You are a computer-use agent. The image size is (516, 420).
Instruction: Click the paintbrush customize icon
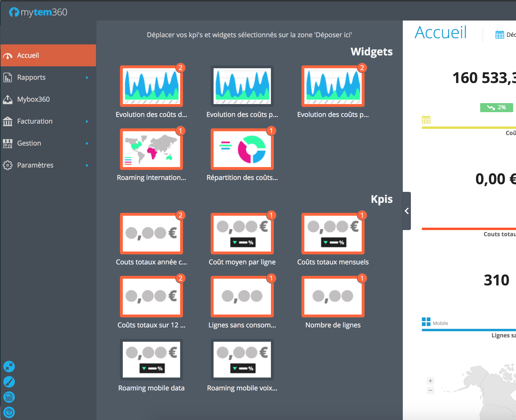coord(9,382)
